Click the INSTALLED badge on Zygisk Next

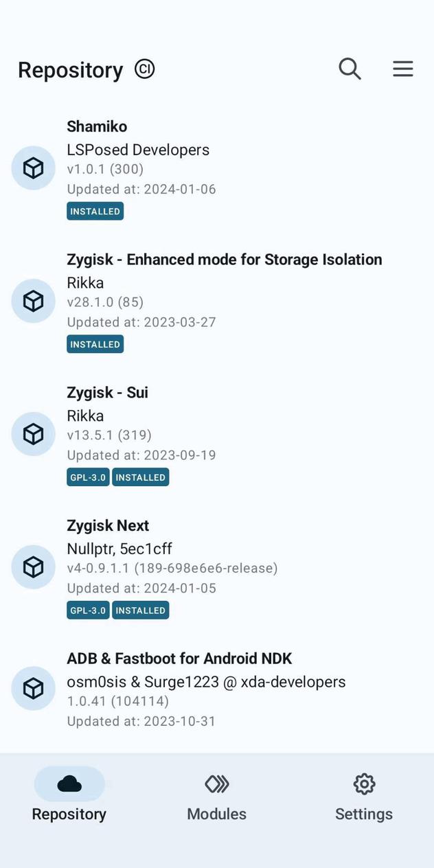(140, 610)
